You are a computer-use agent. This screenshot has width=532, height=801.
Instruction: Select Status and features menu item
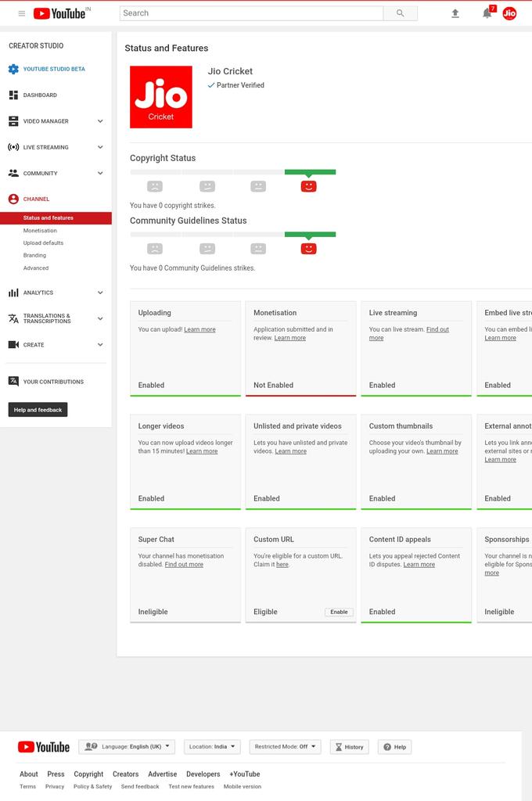point(56,218)
